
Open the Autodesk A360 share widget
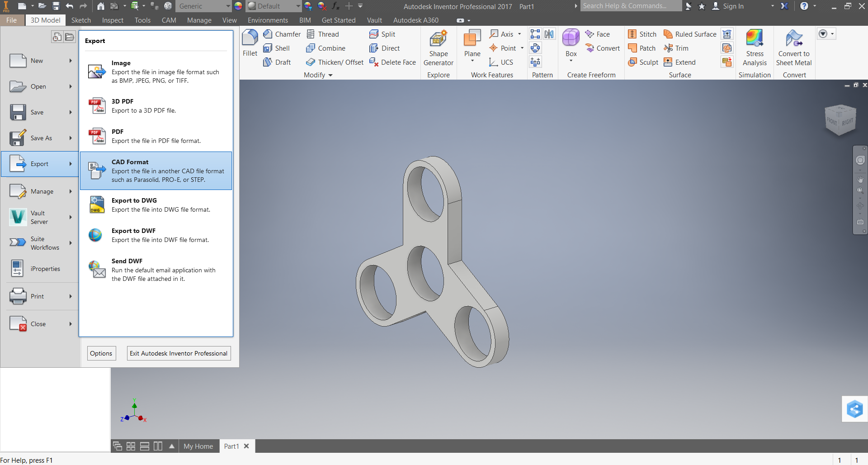854,409
